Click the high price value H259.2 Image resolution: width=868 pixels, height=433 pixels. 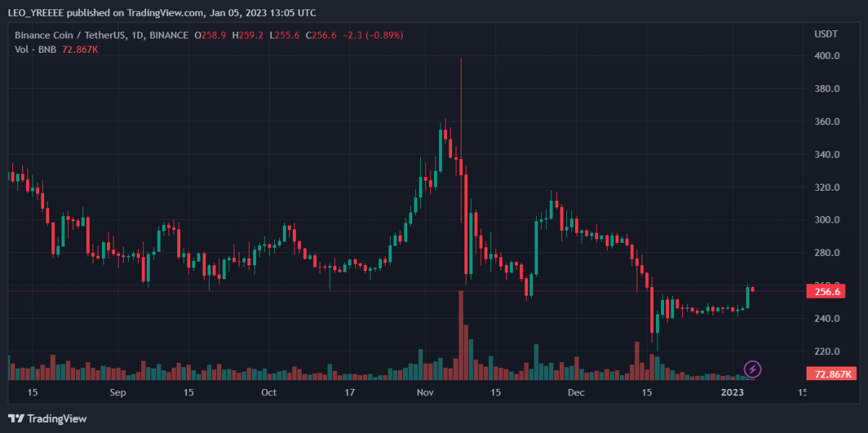pos(248,35)
